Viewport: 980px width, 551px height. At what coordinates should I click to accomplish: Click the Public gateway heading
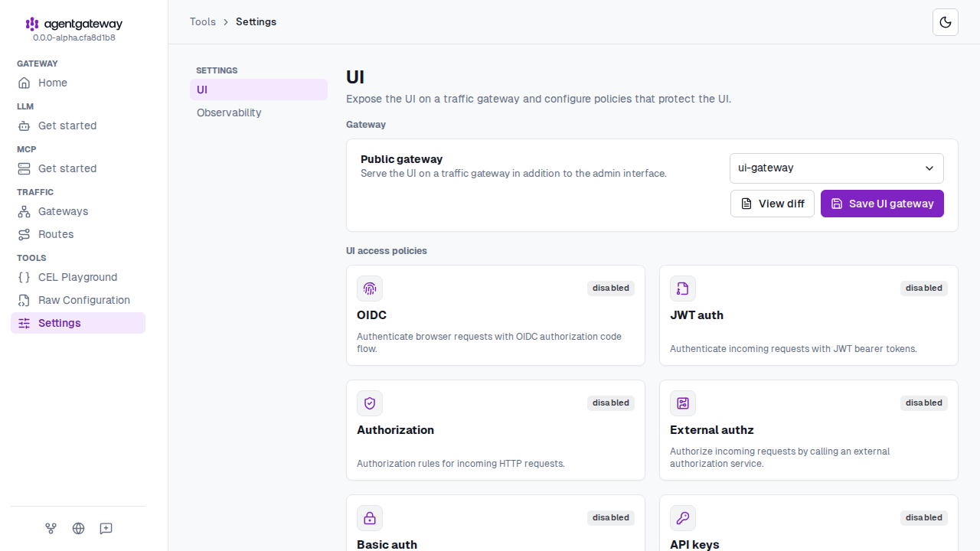[x=401, y=159]
